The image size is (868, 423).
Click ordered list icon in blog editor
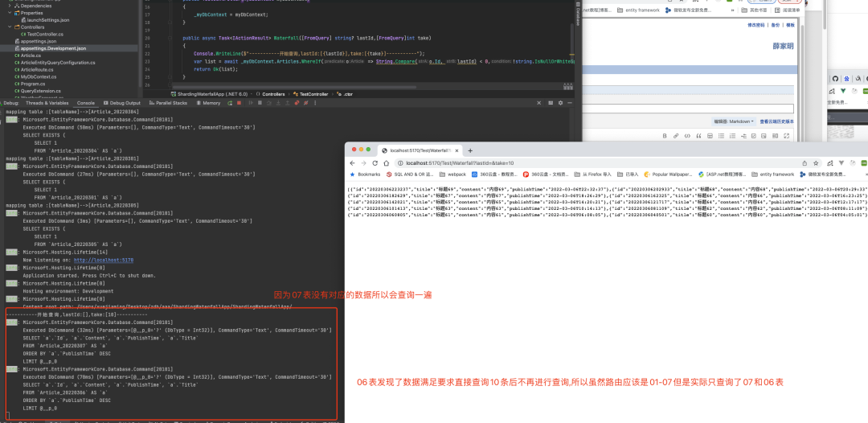point(732,136)
